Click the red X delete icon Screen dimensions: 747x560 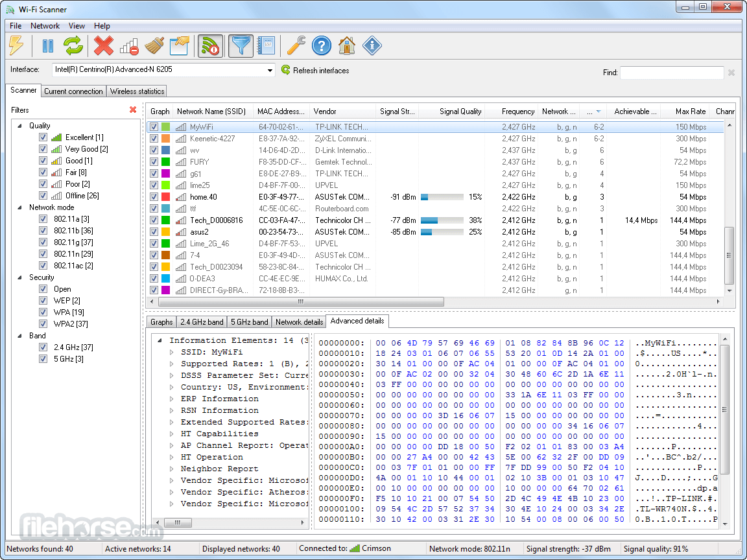(x=103, y=46)
